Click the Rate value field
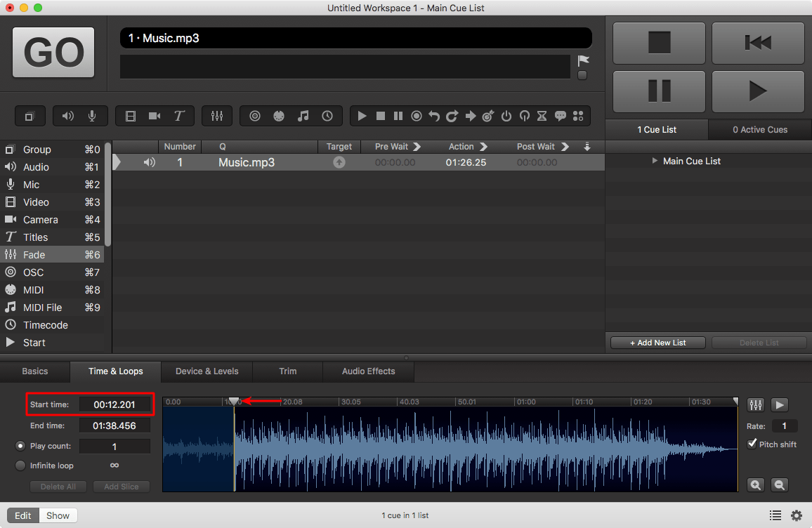Image resolution: width=812 pixels, height=528 pixels. [x=784, y=426]
